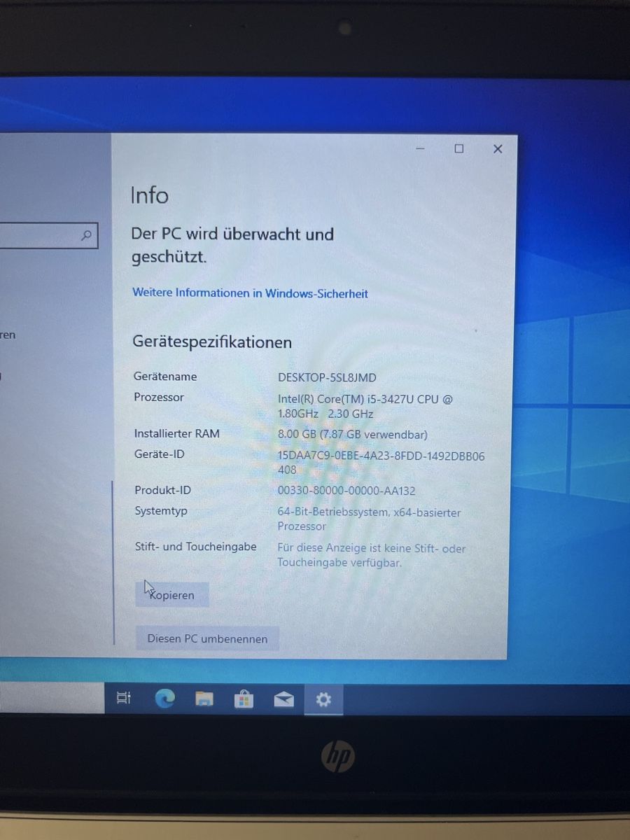Close the Settings window
The width and height of the screenshot is (630, 840).
(498, 148)
